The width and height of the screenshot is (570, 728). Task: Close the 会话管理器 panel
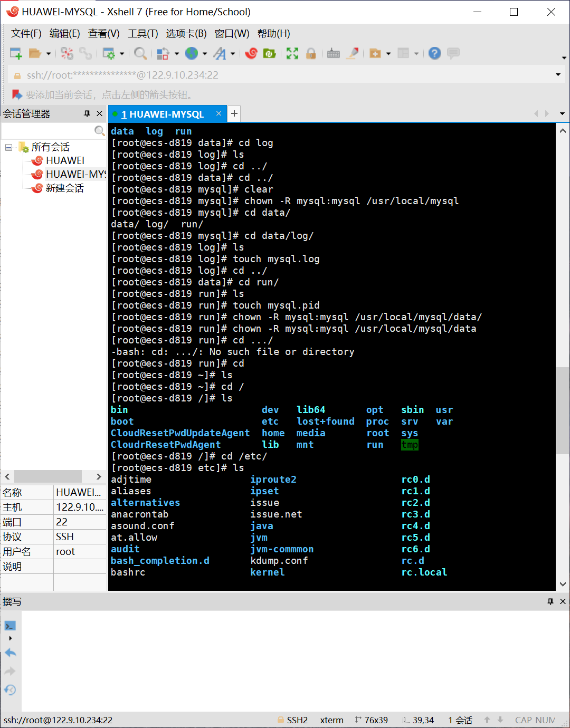(x=99, y=114)
